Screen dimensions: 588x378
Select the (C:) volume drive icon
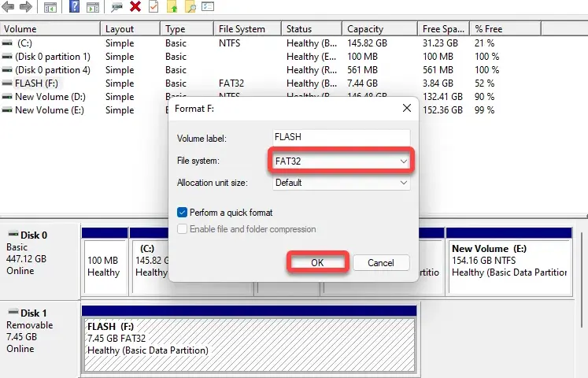click(x=7, y=43)
